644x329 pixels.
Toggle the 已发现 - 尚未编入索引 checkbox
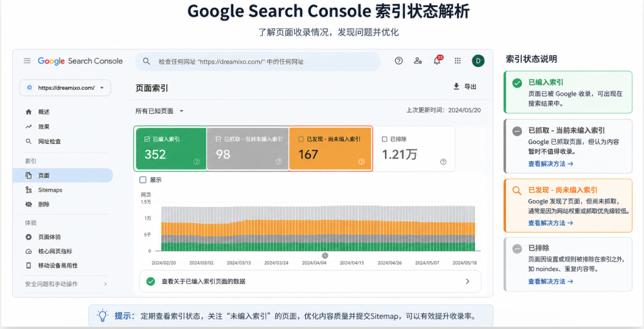(x=301, y=139)
